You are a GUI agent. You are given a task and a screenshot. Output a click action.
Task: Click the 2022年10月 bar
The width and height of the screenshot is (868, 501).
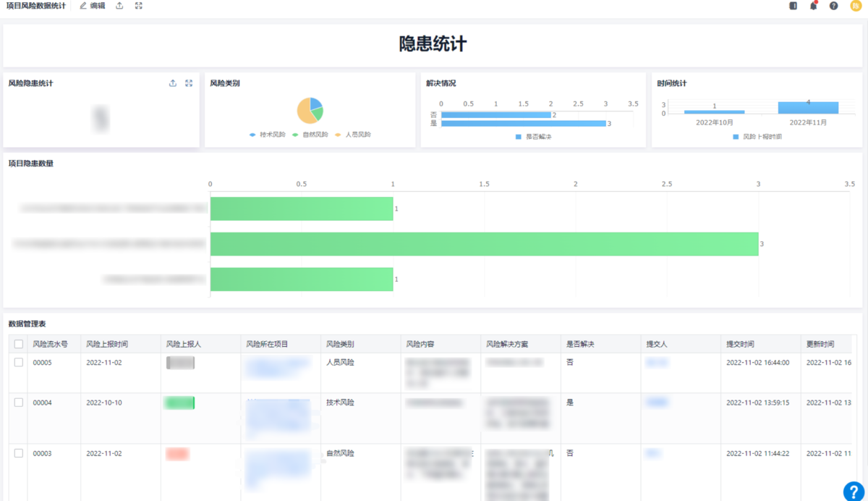coord(714,111)
